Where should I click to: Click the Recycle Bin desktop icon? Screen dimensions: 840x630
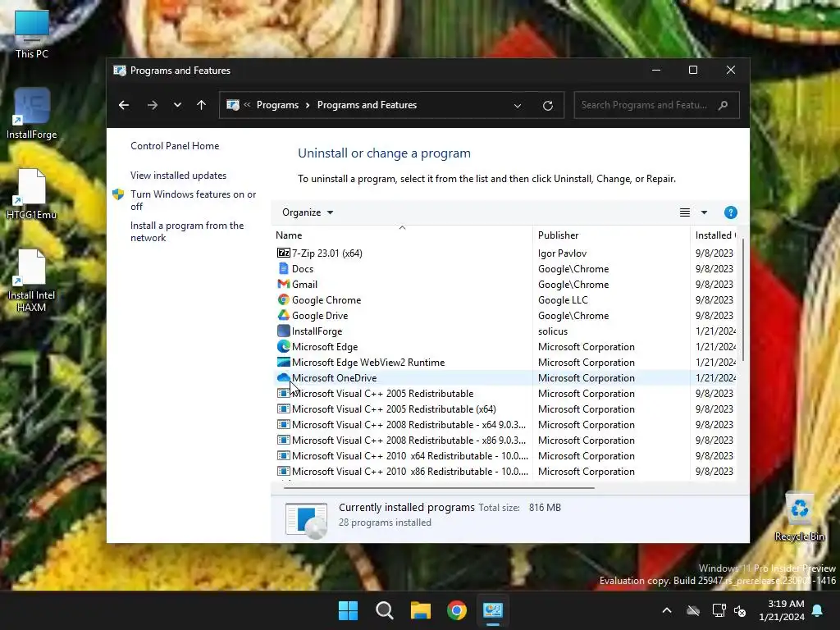(x=799, y=517)
